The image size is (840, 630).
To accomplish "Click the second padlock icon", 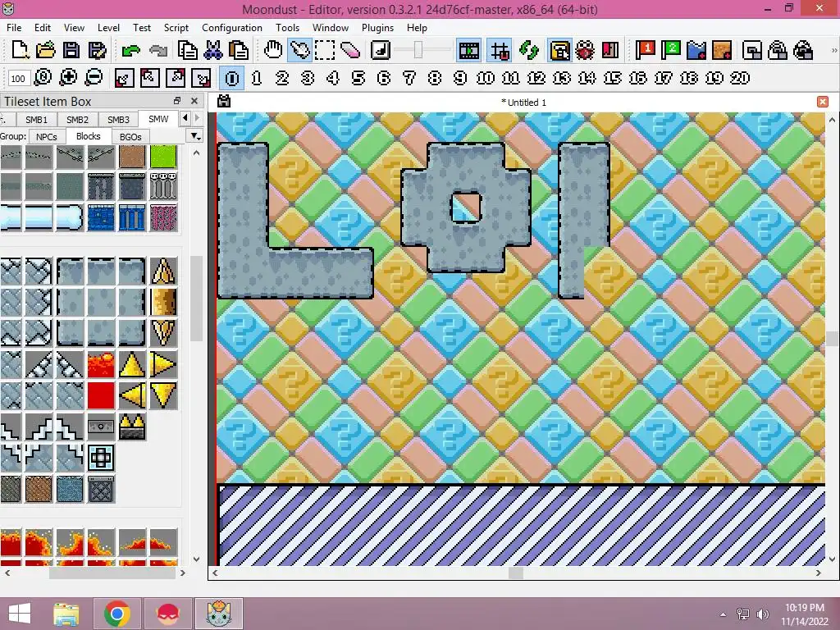I will pyautogui.click(x=803, y=50).
